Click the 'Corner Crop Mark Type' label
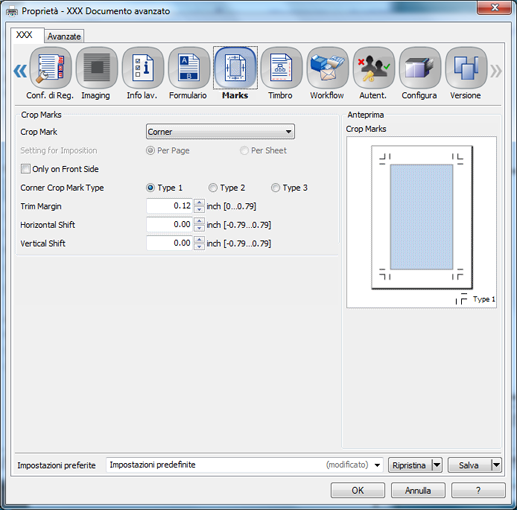 [62, 188]
